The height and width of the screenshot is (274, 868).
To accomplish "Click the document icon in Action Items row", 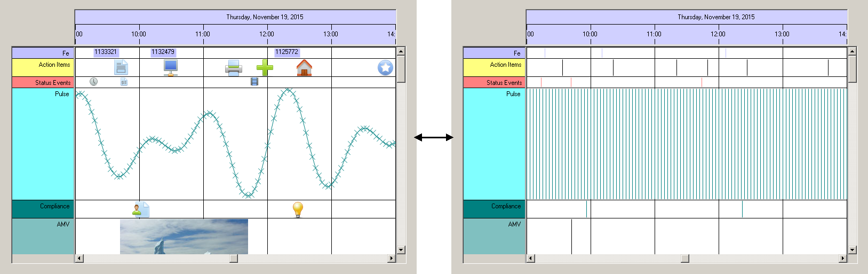I will 121,67.
